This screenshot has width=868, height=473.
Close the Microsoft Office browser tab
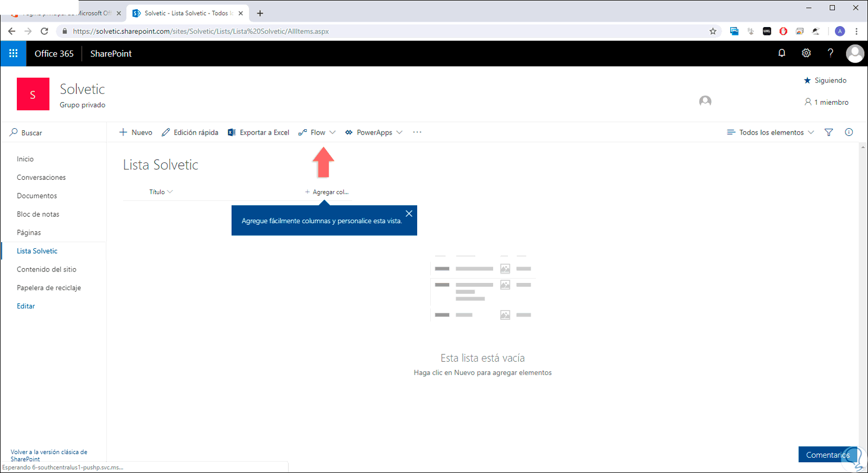(119, 13)
